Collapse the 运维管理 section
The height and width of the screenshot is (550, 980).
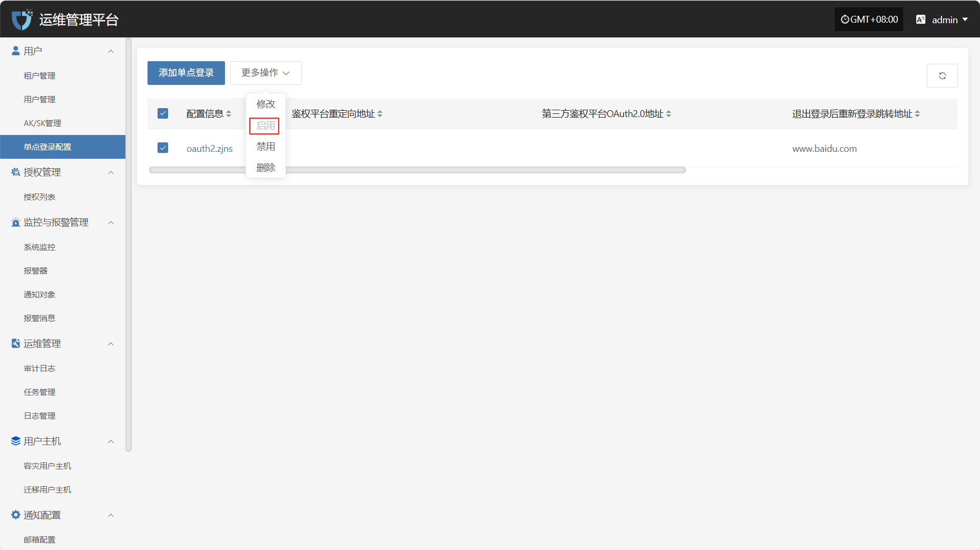(x=111, y=344)
